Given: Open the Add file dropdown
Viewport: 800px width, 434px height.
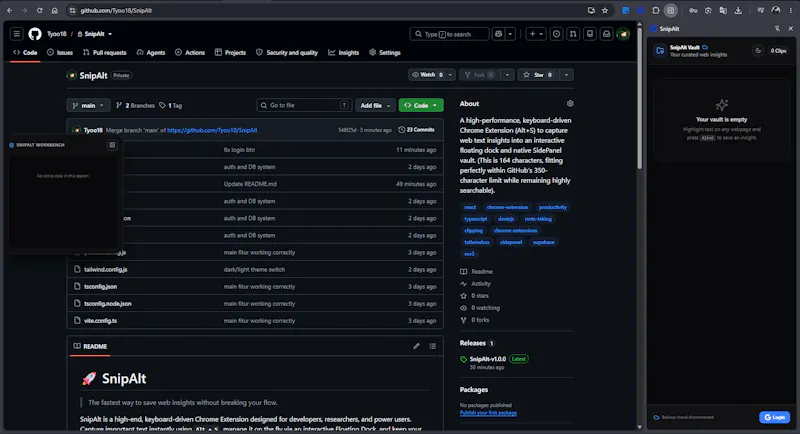Looking at the screenshot, I should click(x=375, y=106).
